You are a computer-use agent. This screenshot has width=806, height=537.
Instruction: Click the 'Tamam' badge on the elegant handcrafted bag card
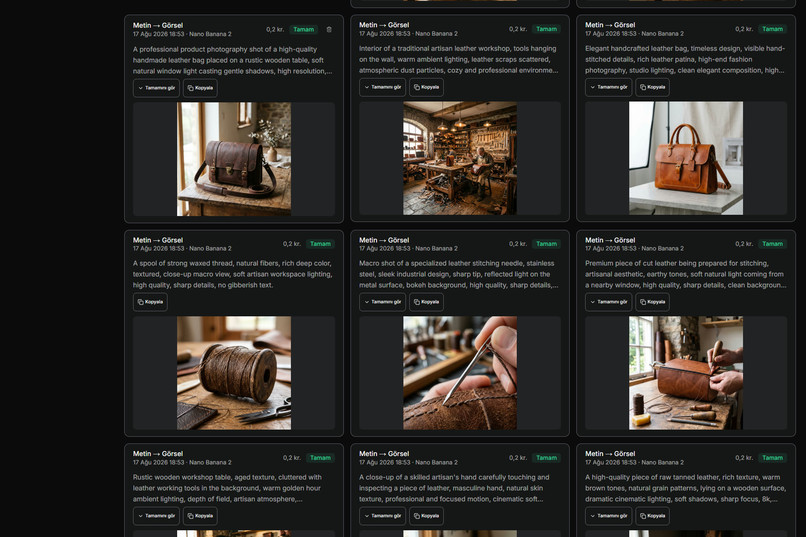tap(773, 29)
